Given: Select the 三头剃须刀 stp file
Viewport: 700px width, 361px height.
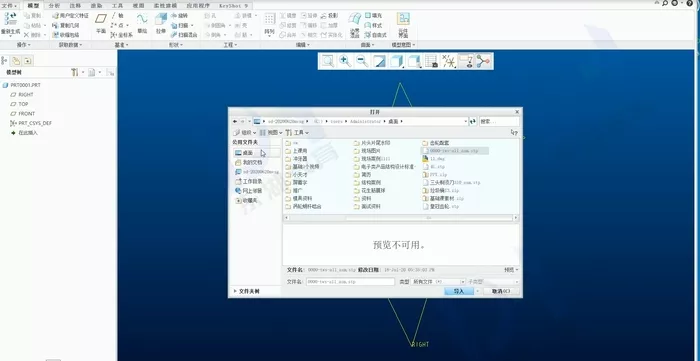Looking at the screenshot, I should pyautogui.click(x=452, y=183).
